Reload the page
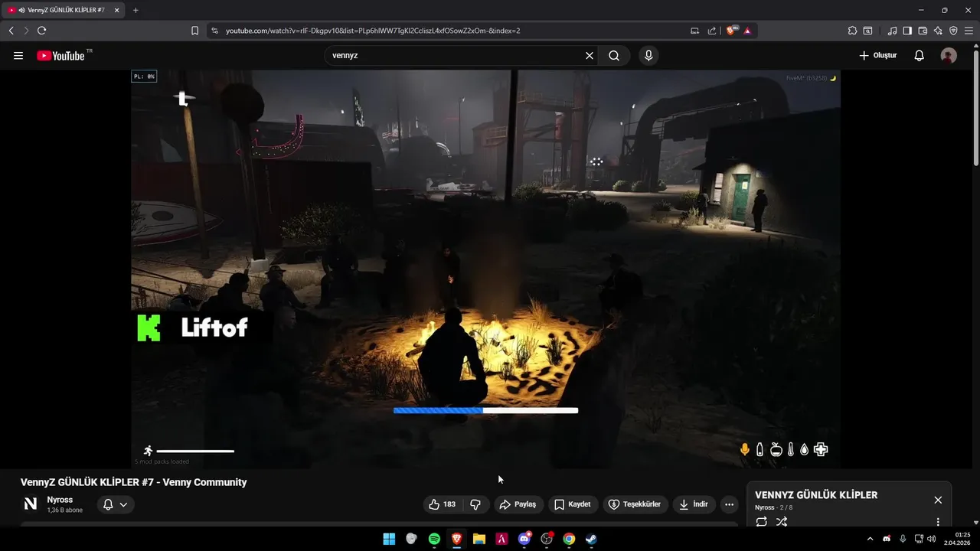The image size is (980, 551). [41, 31]
